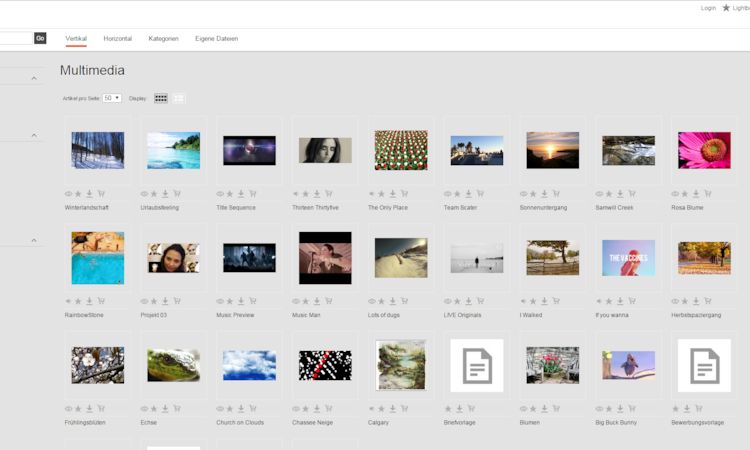Open the Rosa Blume flower thumbnail
750x450 pixels.
704,150
